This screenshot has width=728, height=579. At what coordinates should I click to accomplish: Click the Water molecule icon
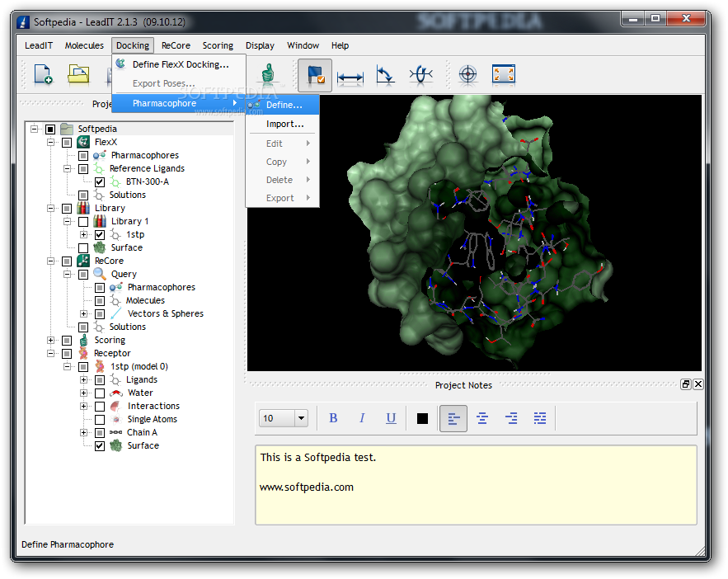pos(115,393)
